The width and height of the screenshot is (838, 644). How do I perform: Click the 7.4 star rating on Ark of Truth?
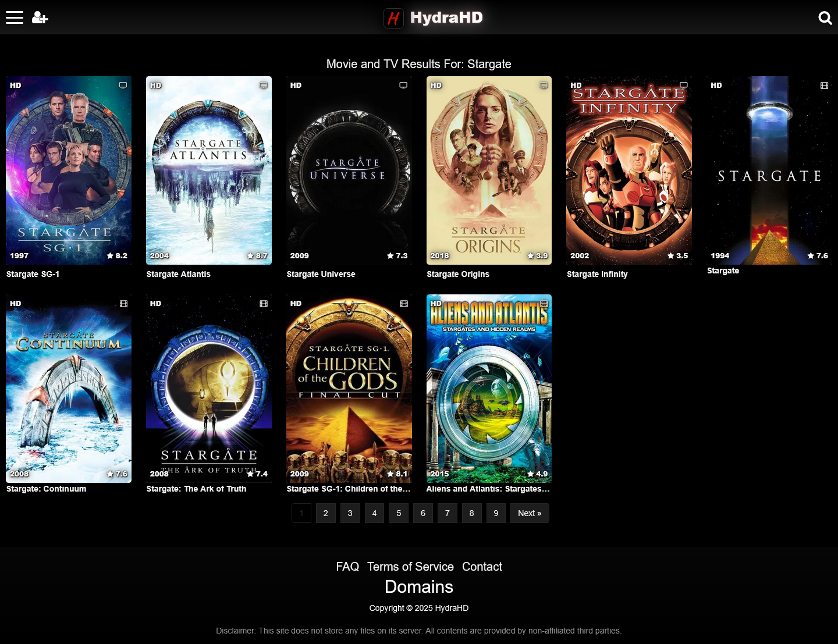click(257, 474)
